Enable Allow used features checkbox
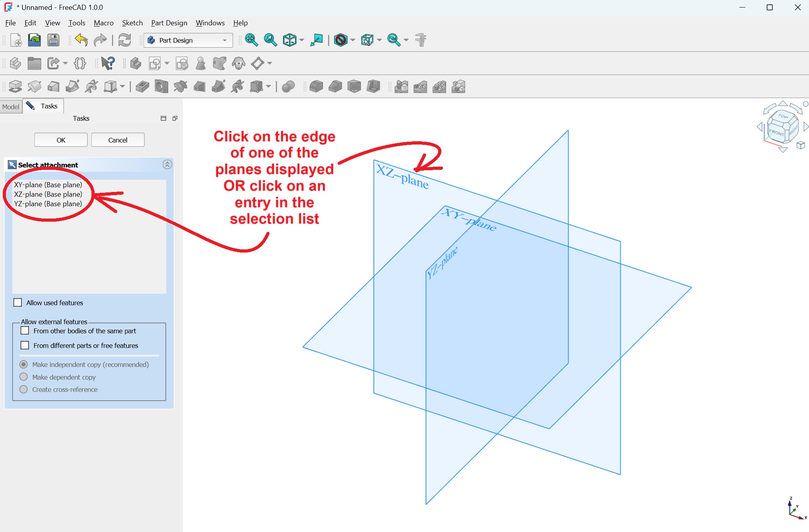This screenshot has width=809, height=532. pyautogui.click(x=18, y=302)
